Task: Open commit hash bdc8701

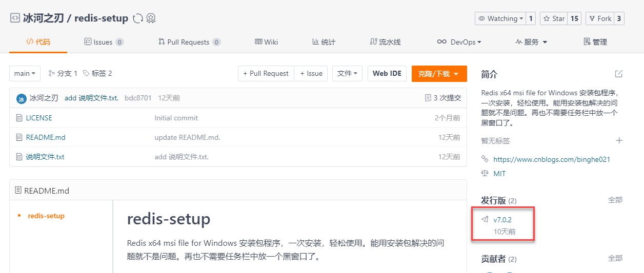Action: 138,98
